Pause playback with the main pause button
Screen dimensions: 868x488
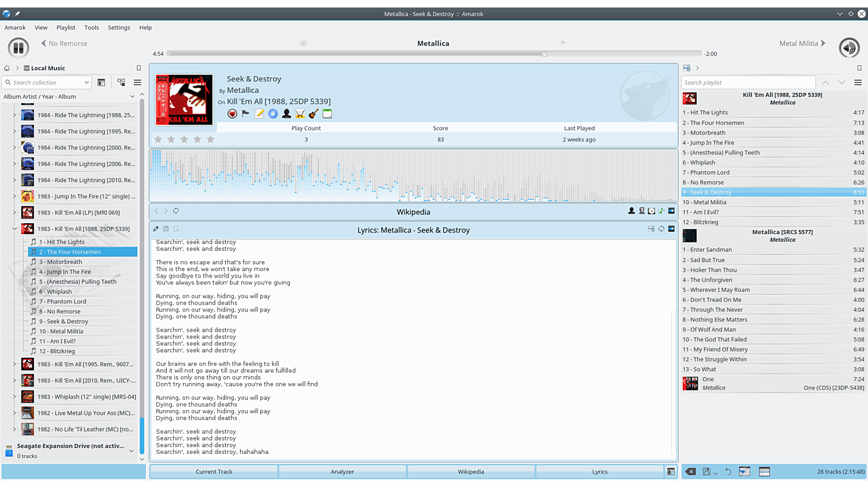(x=18, y=47)
